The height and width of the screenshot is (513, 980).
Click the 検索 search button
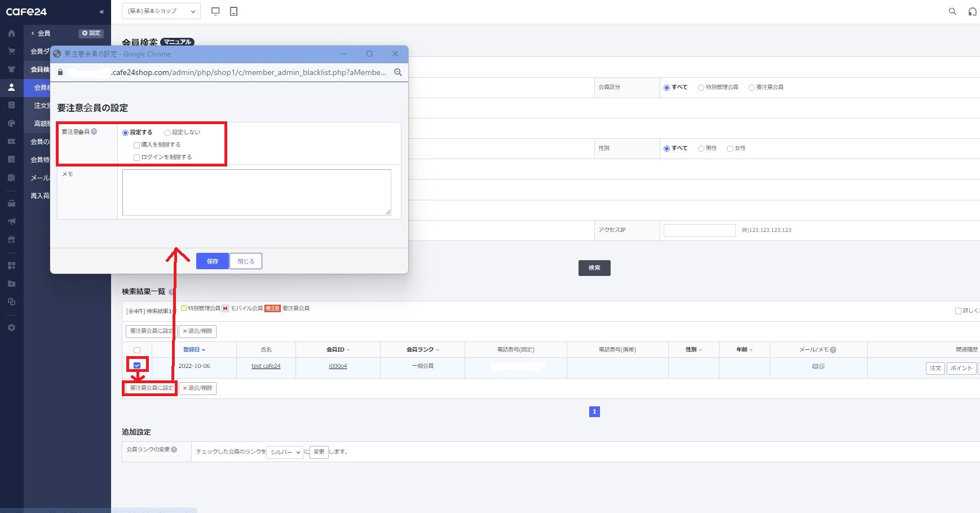(594, 268)
